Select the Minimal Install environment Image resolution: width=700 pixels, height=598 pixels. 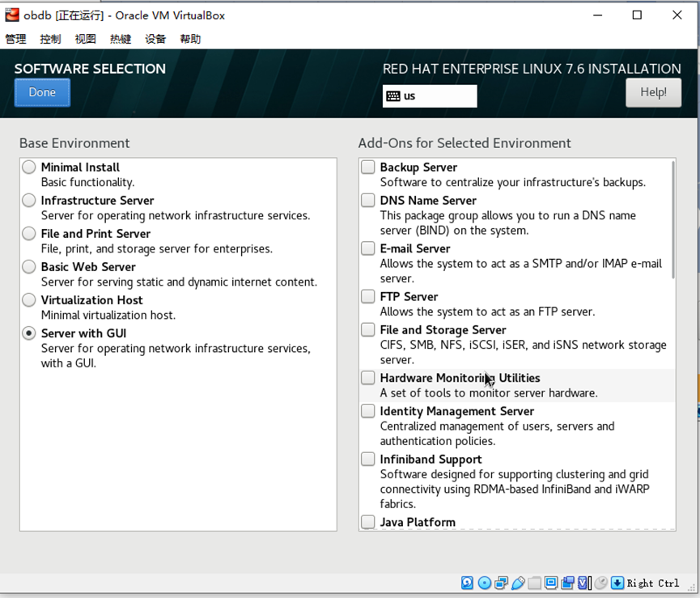[28, 167]
